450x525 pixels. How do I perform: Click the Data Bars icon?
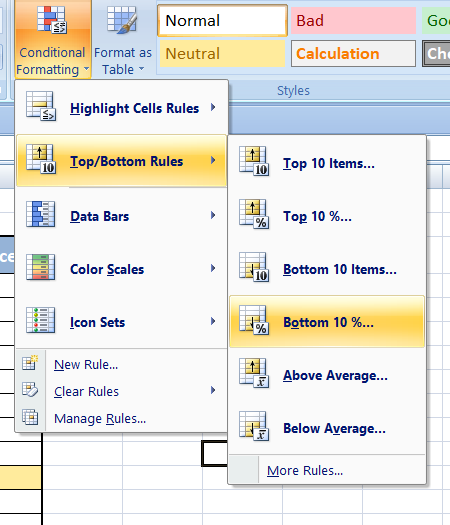(x=41, y=214)
